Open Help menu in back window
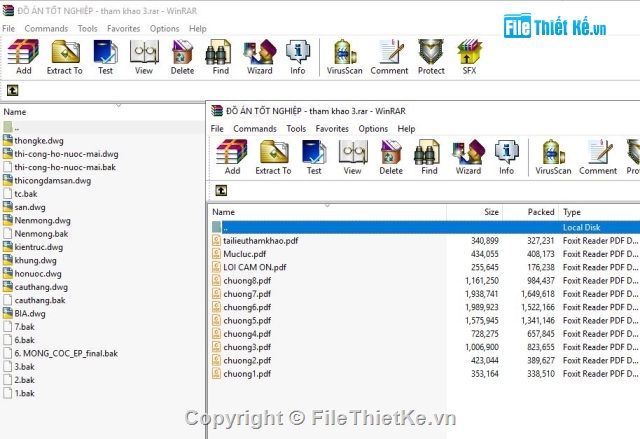 pyautogui.click(x=198, y=29)
